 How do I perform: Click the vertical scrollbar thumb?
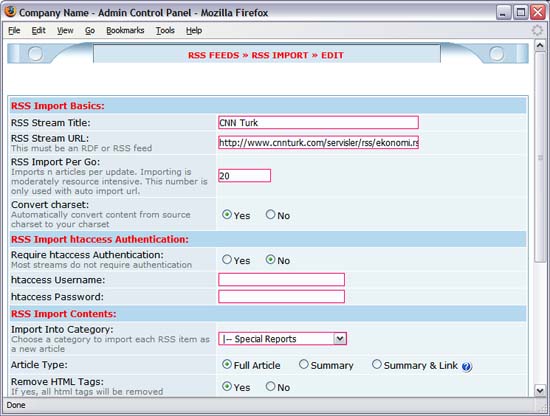pyautogui.click(x=540, y=157)
